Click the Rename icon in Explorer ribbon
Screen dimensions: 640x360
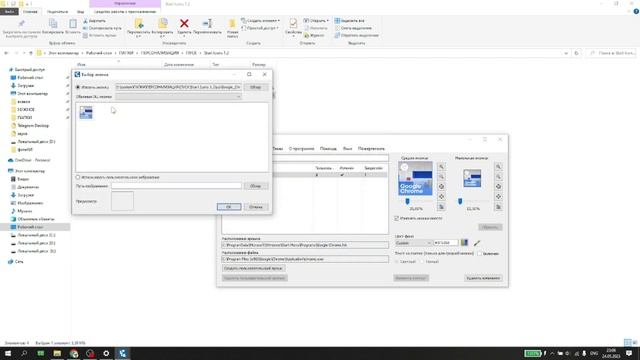[x=207, y=24]
